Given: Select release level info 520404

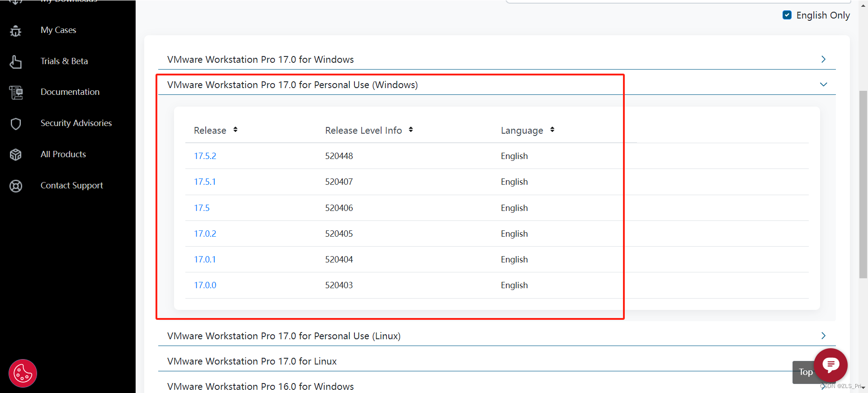Looking at the screenshot, I should tap(339, 259).
